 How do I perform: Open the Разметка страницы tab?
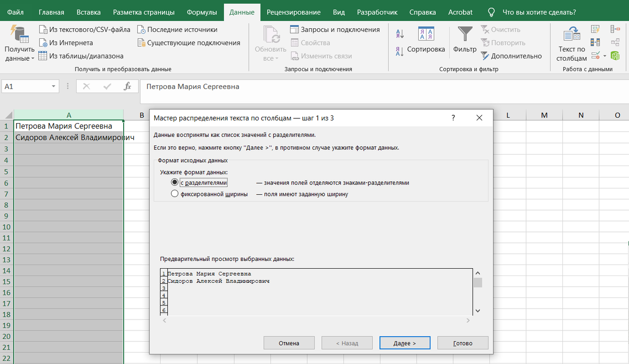[x=144, y=12]
